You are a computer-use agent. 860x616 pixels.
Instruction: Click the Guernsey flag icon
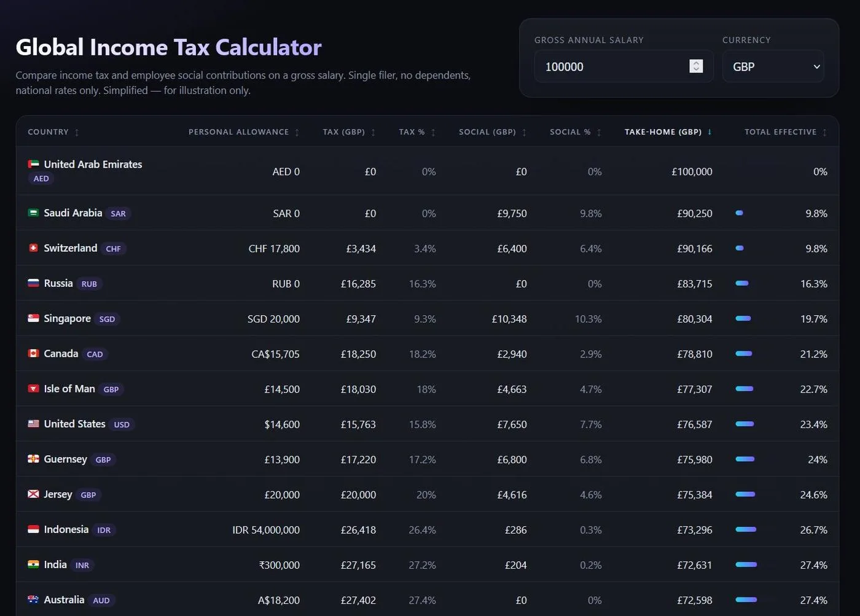tap(33, 459)
